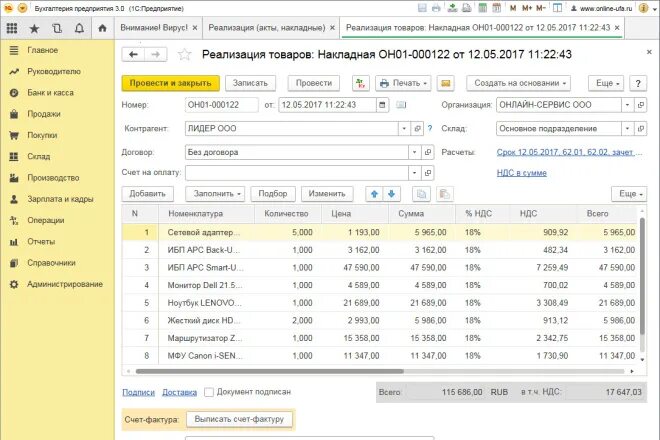Open the Подписи link

(x=138, y=392)
